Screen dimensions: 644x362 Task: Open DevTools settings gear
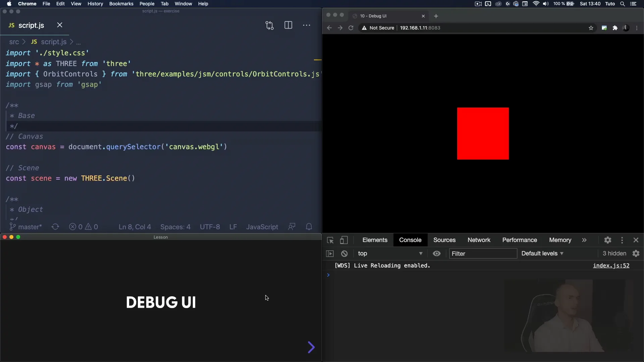[x=608, y=240]
